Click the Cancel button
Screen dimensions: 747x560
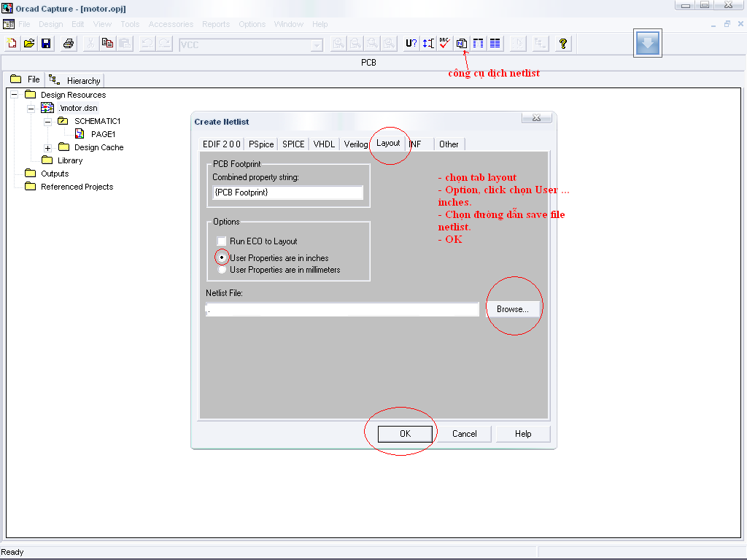pos(464,434)
